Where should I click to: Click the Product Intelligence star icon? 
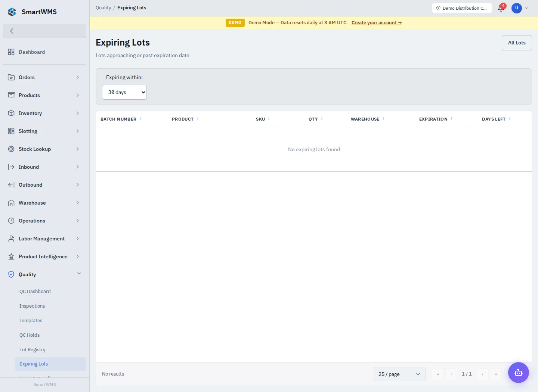coord(11,256)
